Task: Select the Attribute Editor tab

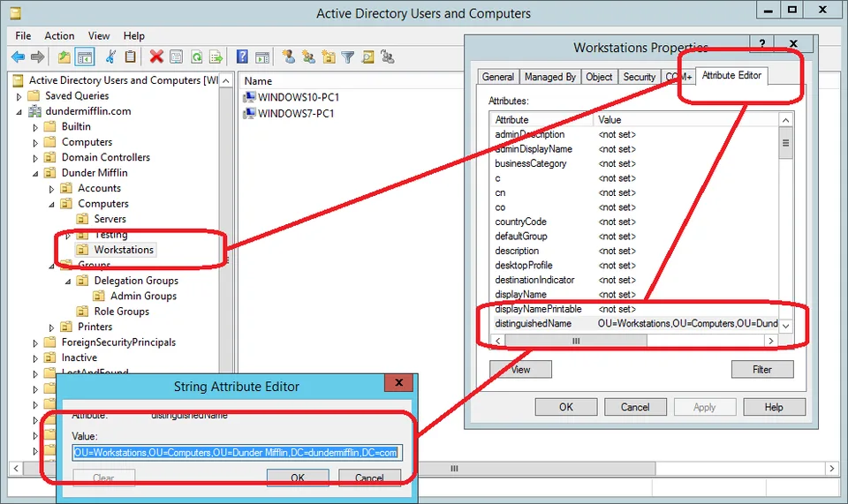Action: (731, 76)
